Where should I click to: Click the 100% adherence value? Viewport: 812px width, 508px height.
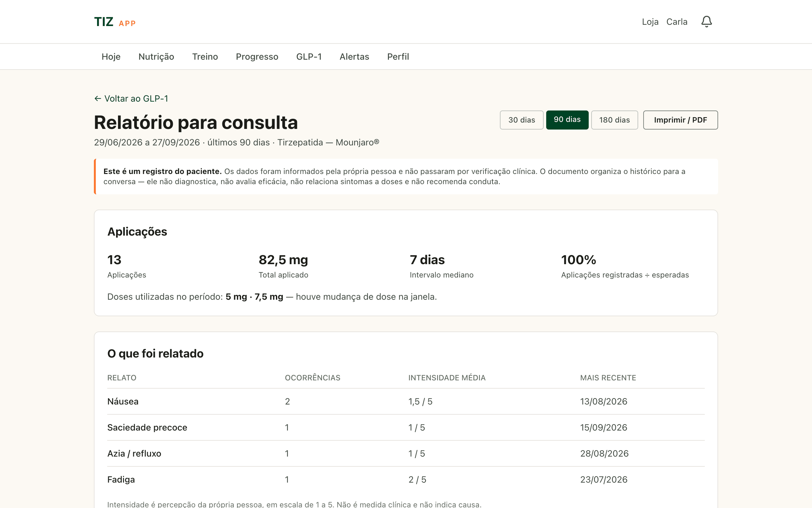coord(579,260)
